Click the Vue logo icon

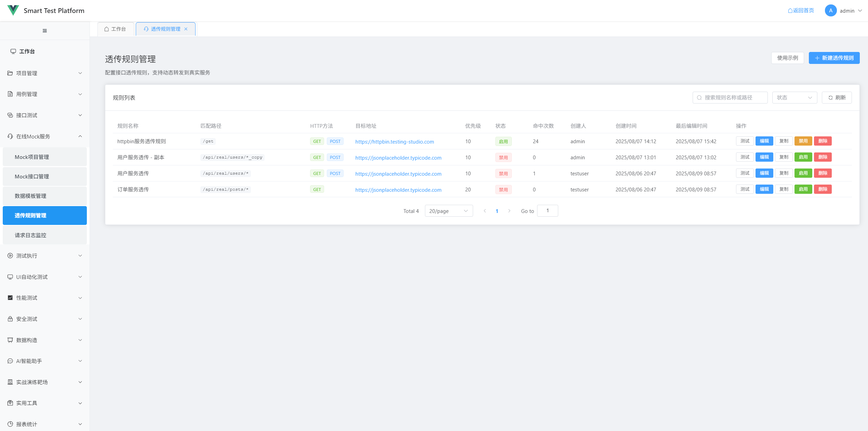click(13, 10)
